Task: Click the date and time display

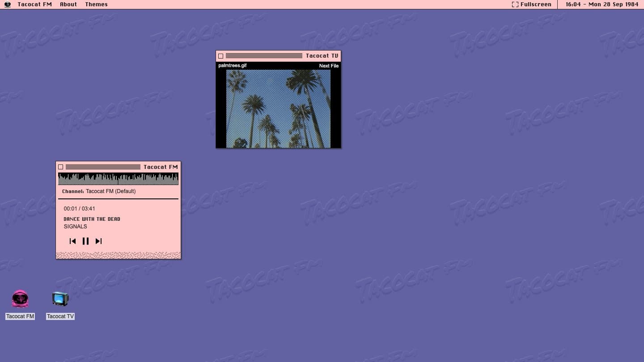Action: [602, 4]
